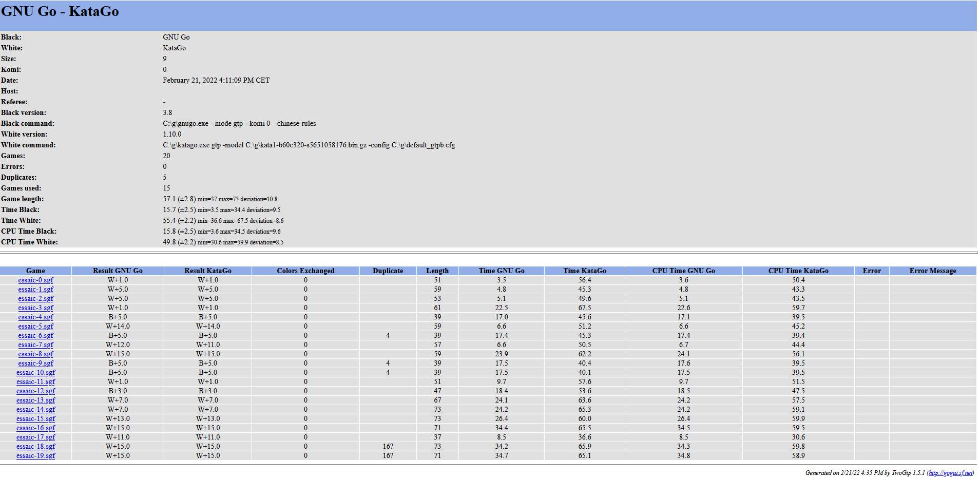Image resolution: width=980 pixels, height=478 pixels.
Task: Open the essaic-12.sgf game link
Action: coord(35,391)
